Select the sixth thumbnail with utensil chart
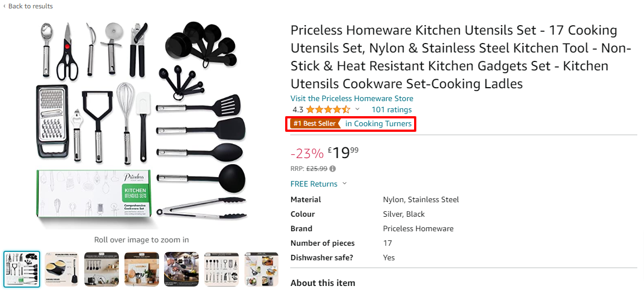Viewport: 644px width, 291px height. click(222, 269)
